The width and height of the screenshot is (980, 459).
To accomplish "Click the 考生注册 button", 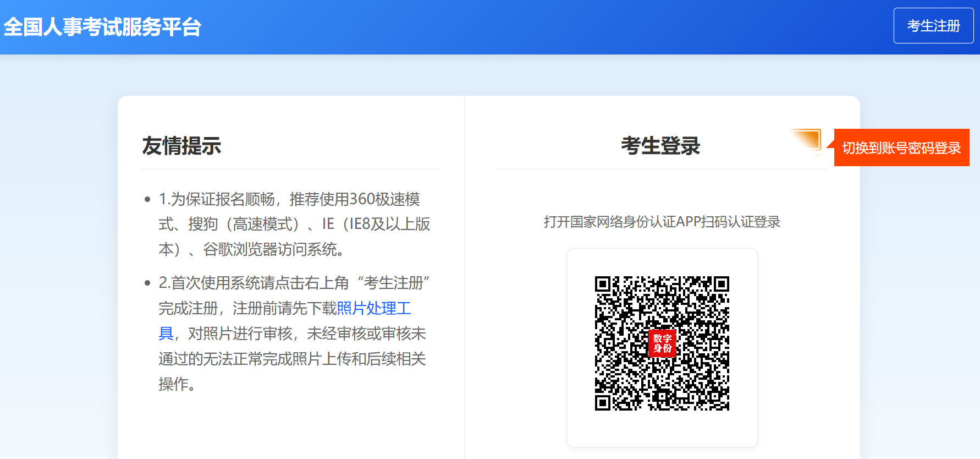I will [933, 26].
